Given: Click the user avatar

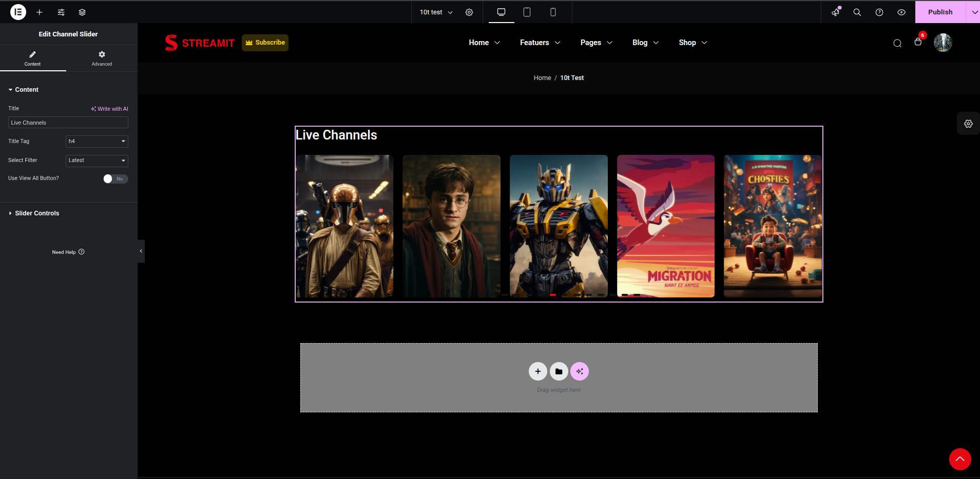Looking at the screenshot, I should click(x=943, y=43).
